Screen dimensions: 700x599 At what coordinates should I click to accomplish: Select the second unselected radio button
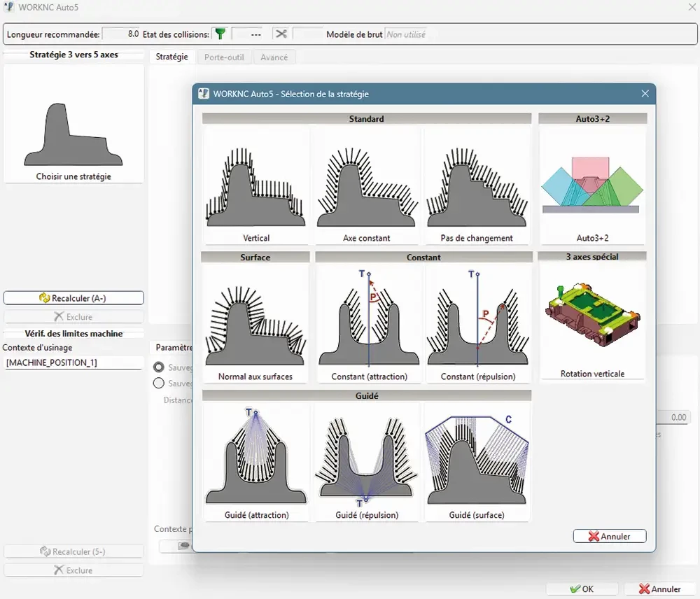coord(159,383)
